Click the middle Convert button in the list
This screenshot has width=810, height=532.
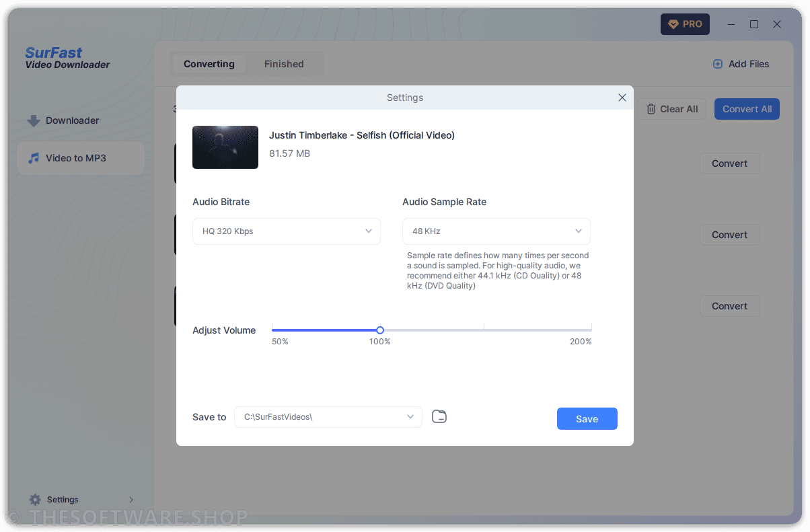730,235
